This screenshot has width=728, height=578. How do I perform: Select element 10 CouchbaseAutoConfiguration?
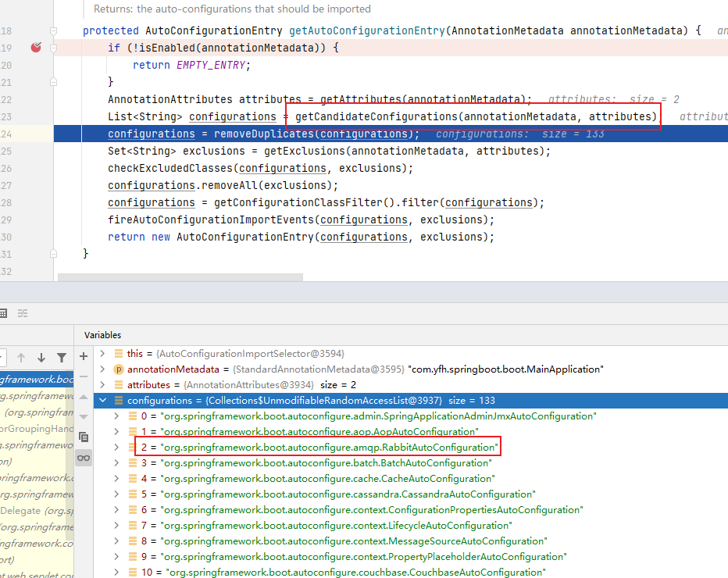(x=411, y=572)
